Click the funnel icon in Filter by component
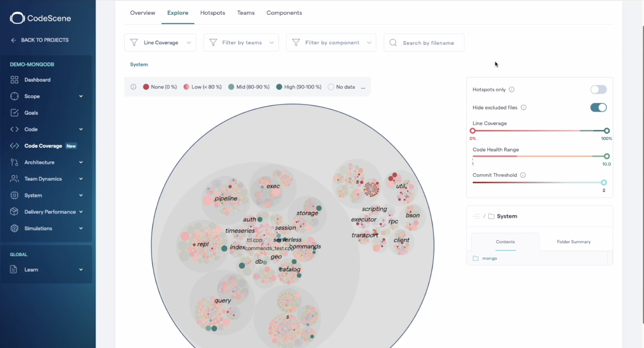This screenshot has height=348, width=644. (296, 42)
